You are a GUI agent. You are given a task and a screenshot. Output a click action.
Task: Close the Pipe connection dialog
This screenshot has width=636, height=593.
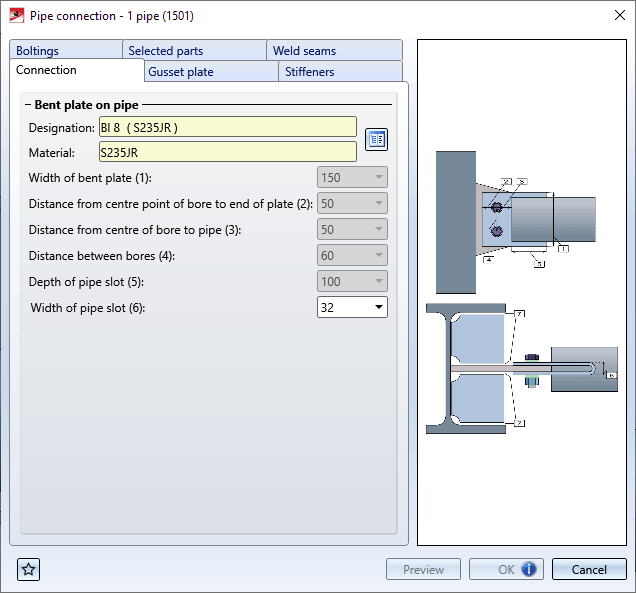pyautogui.click(x=613, y=15)
